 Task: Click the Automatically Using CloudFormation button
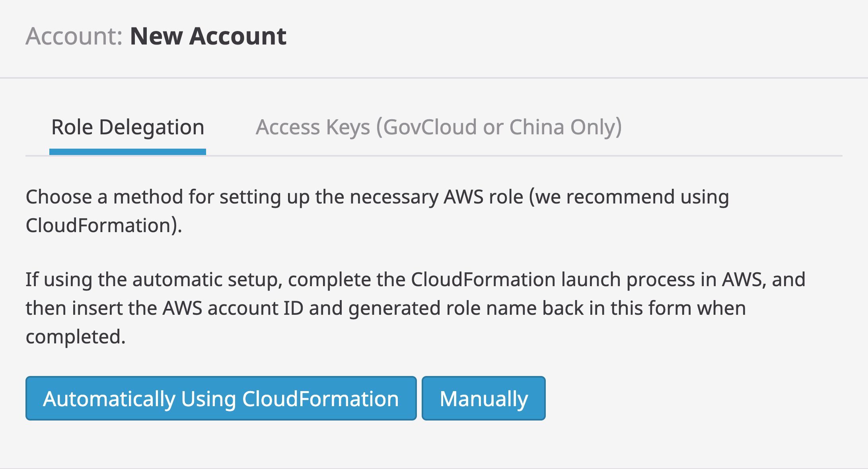coord(221,398)
